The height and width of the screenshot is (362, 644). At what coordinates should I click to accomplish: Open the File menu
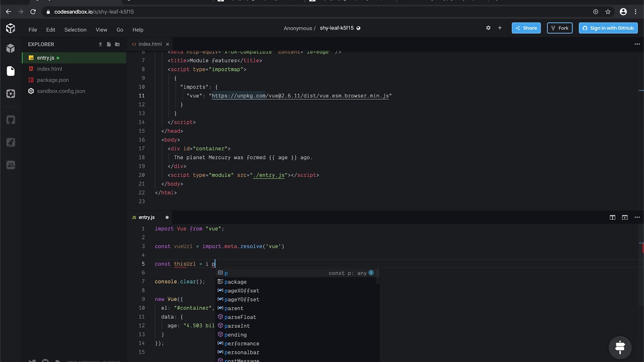click(x=33, y=30)
